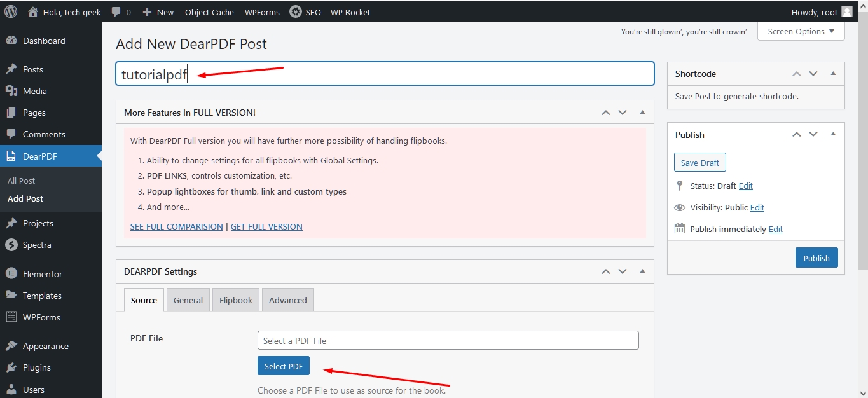Open the Media library icon
The height and width of the screenshot is (398, 868).
11,91
